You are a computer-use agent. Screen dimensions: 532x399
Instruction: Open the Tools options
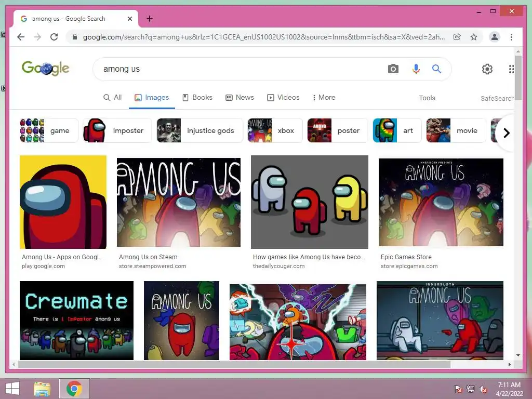427,98
